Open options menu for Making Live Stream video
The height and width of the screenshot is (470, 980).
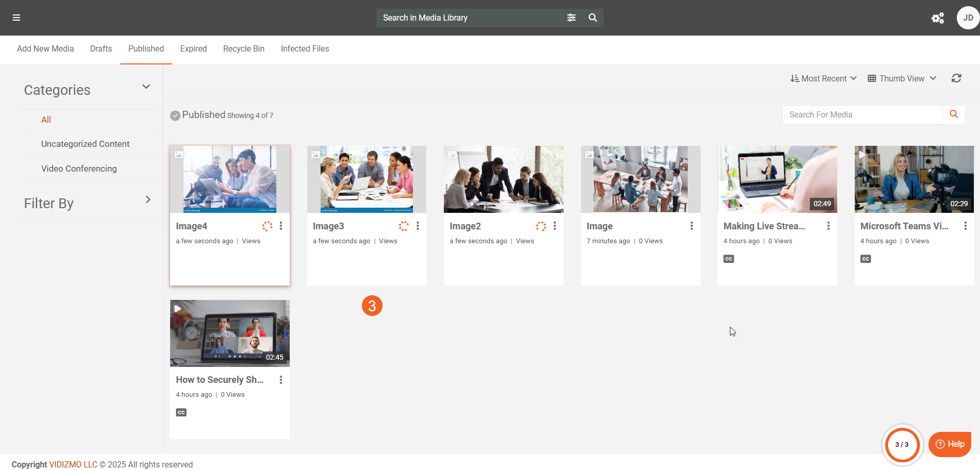coord(828,226)
